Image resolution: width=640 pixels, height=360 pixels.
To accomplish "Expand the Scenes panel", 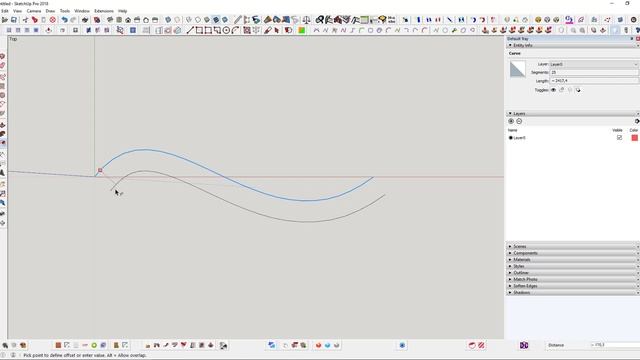I will [573, 247].
